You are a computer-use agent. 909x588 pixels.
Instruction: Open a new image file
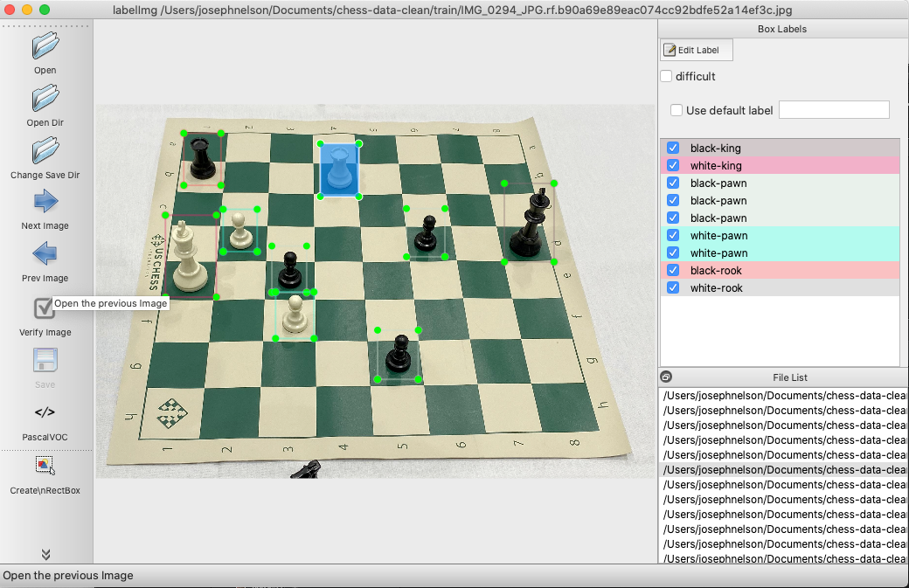pyautogui.click(x=45, y=49)
